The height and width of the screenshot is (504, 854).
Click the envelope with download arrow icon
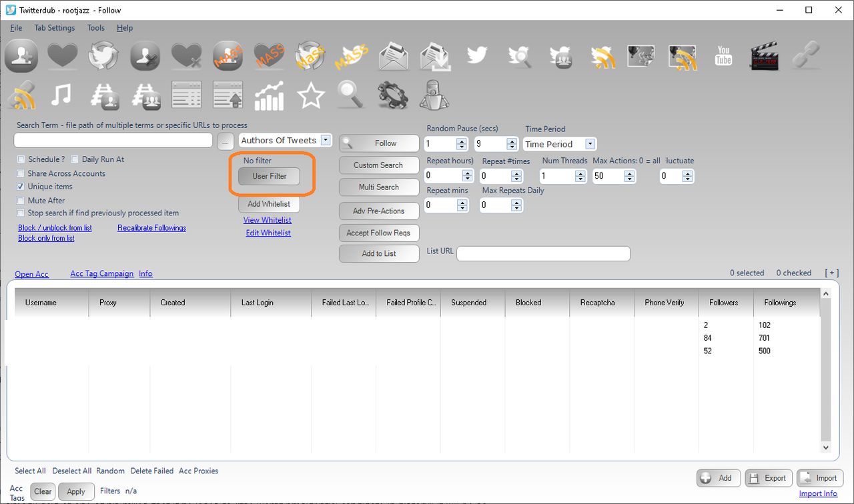(x=435, y=56)
